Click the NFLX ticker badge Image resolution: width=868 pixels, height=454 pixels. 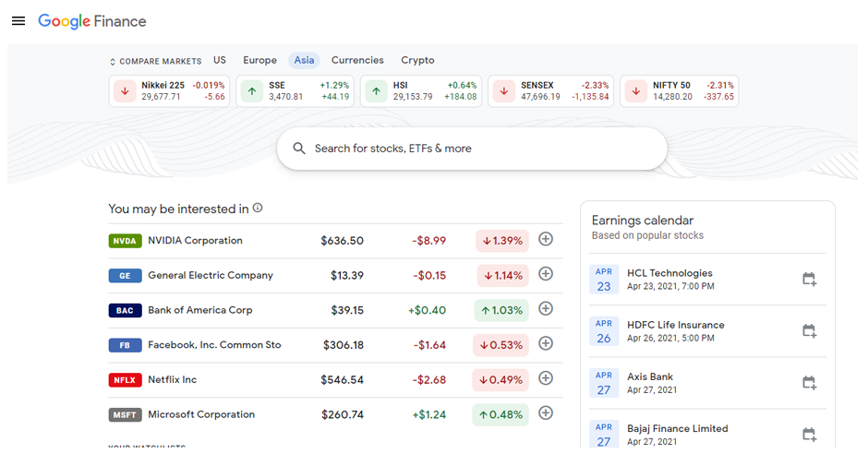click(125, 380)
